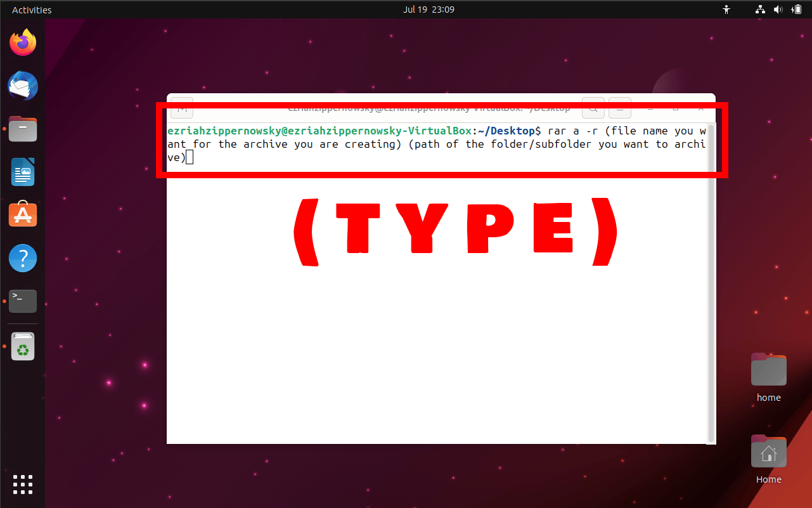This screenshot has height=508, width=812.
Task: Open Ubuntu Software from the dock
Action: pos(23,214)
